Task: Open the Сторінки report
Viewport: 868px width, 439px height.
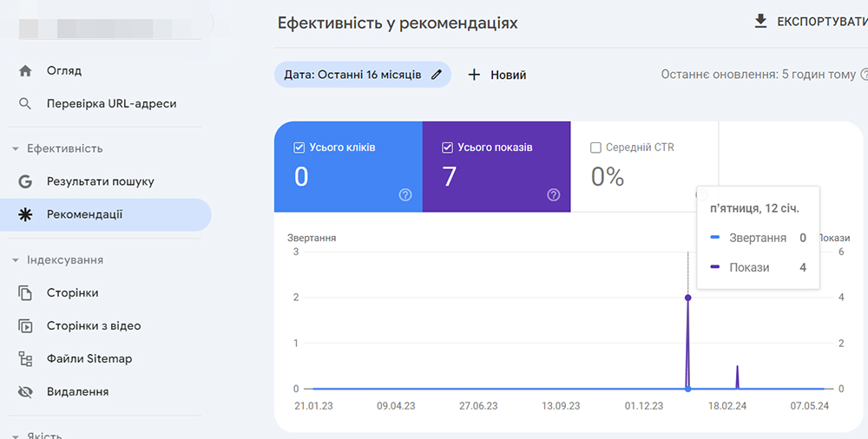Action: 106,293
